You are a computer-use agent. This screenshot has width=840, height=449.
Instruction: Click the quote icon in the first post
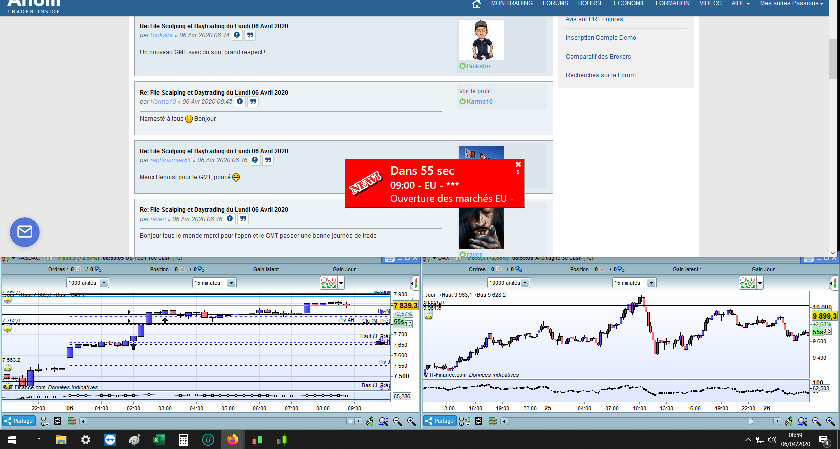click(250, 35)
